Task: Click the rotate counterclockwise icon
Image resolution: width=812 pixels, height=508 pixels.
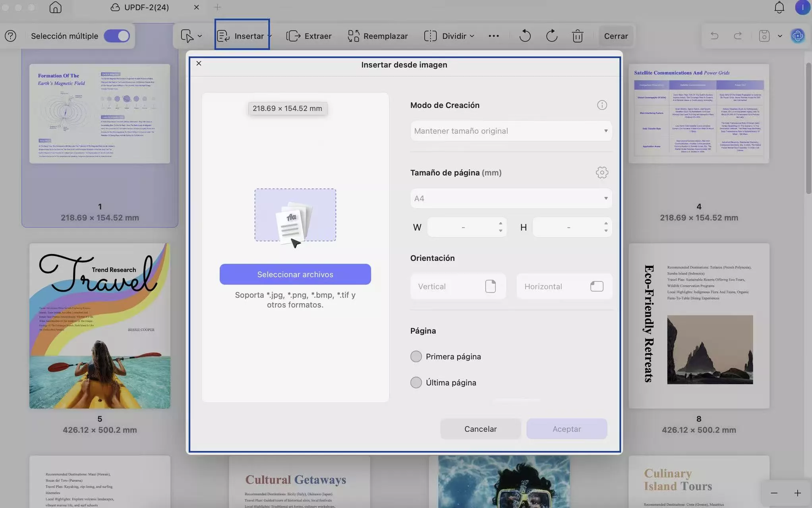Action: [525, 36]
